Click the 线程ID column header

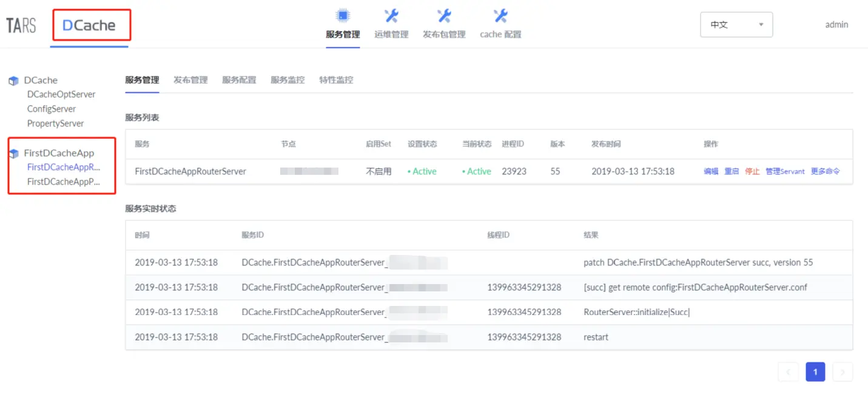tap(498, 236)
